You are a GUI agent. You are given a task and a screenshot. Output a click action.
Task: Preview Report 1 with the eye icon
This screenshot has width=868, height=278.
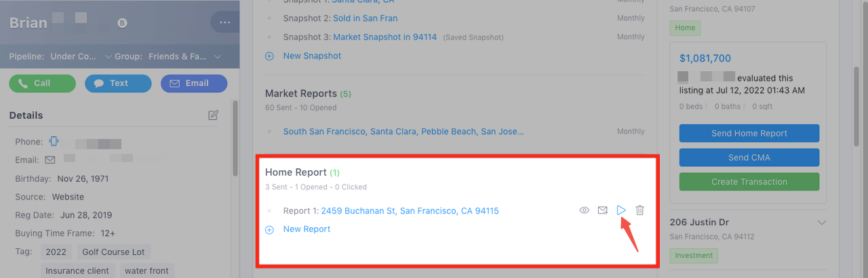tap(585, 211)
